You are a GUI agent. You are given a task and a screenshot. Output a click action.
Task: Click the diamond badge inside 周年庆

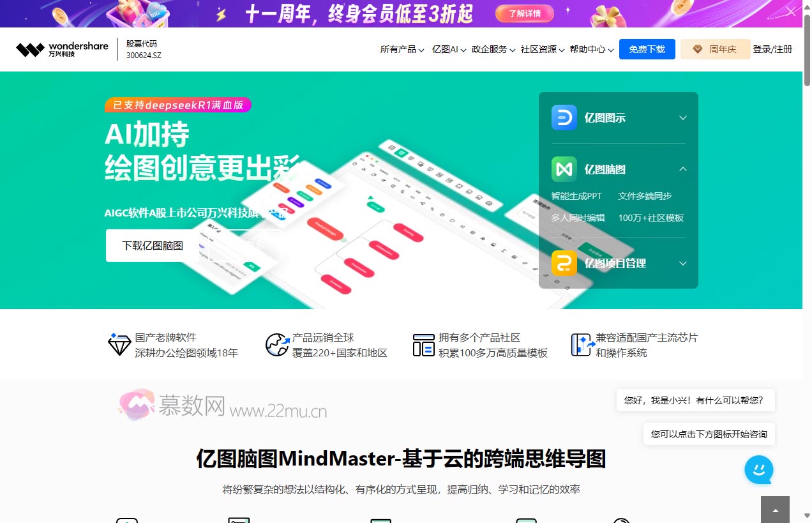[696, 49]
